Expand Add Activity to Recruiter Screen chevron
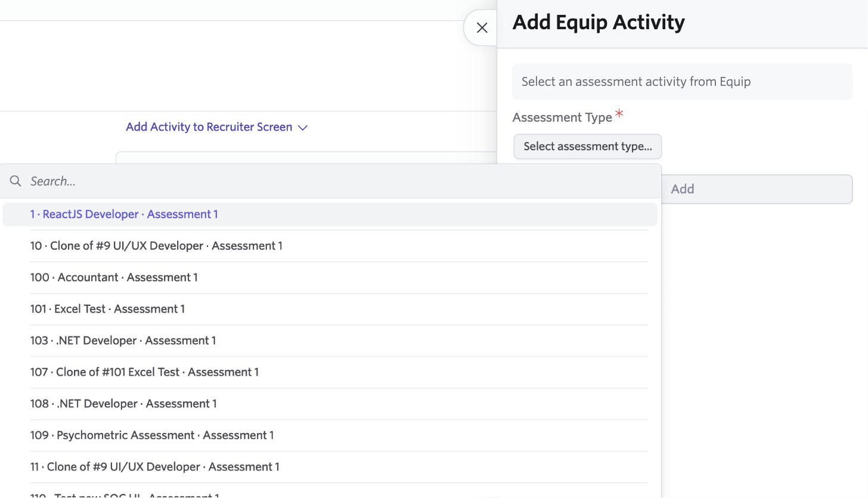868x498 pixels. coord(302,128)
